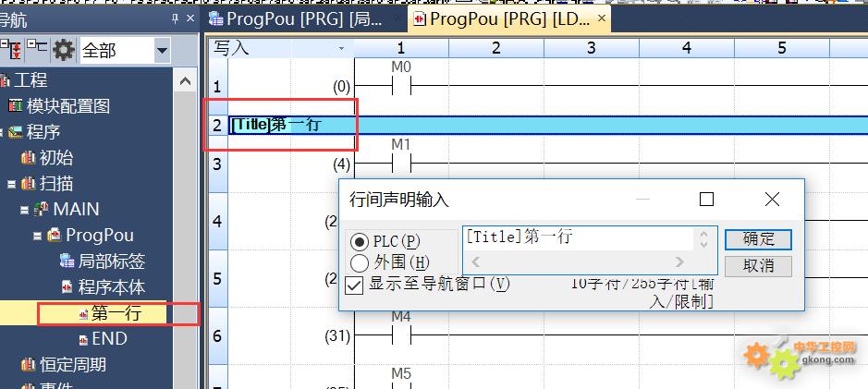Viewport: 868px width, 389px height.
Task: Close the 行间声明输入 dialog
Action: pos(772,200)
